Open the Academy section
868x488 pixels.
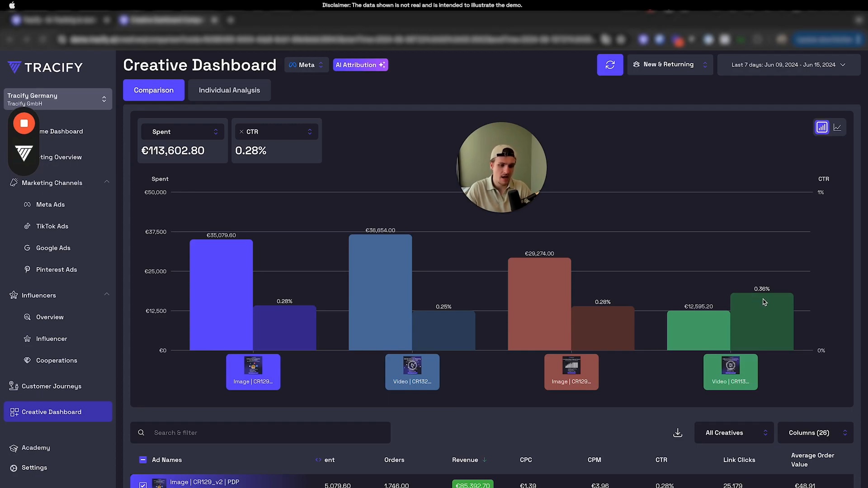click(36, 448)
